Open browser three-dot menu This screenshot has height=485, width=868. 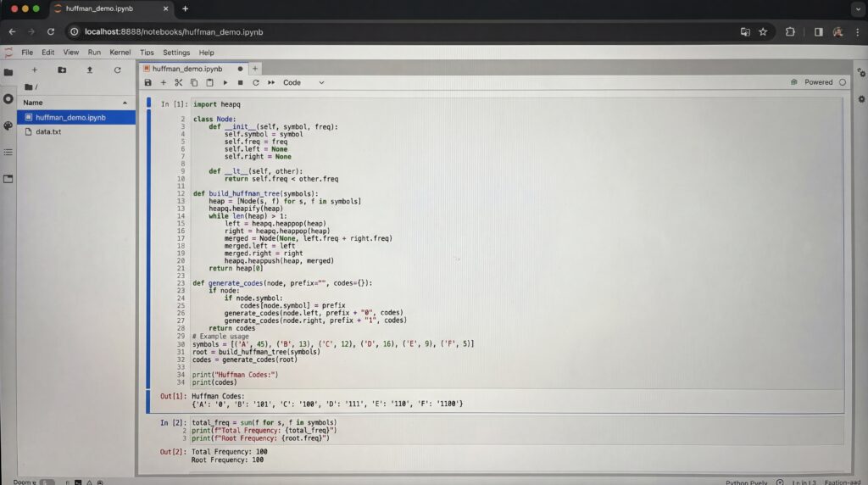click(x=858, y=32)
